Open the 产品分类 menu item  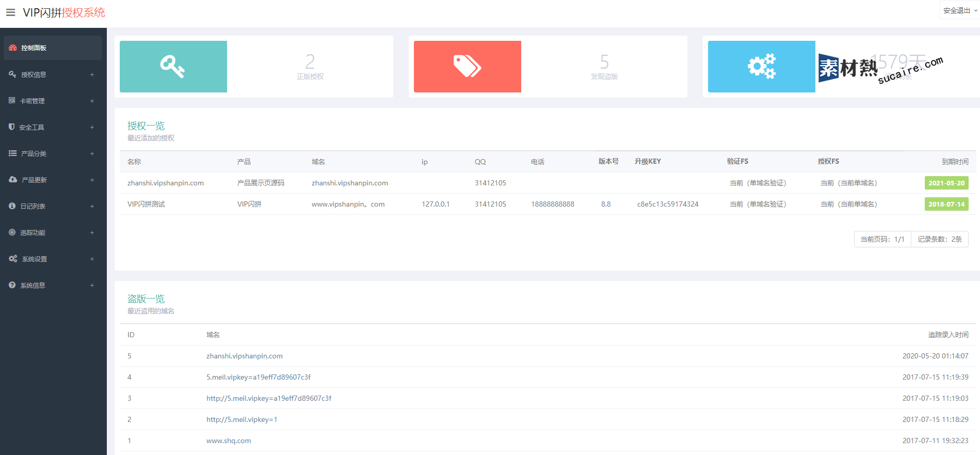52,153
